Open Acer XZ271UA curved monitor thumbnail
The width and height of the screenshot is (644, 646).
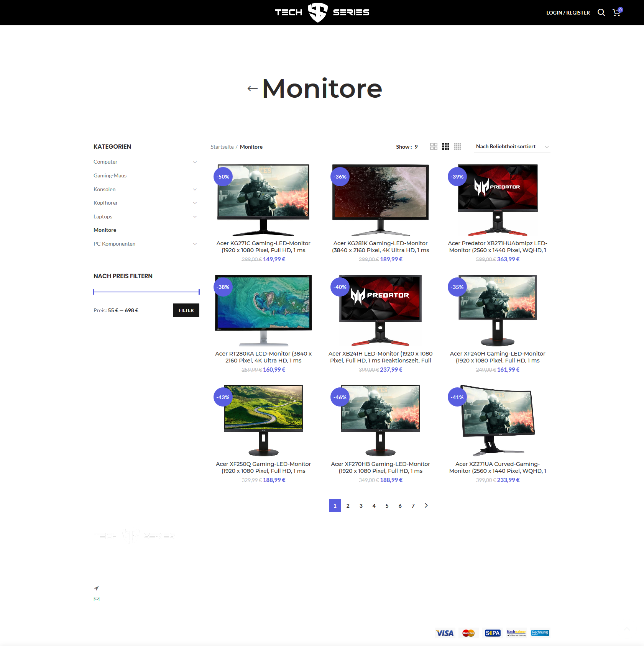pyautogui.click(x=498, y=421)
